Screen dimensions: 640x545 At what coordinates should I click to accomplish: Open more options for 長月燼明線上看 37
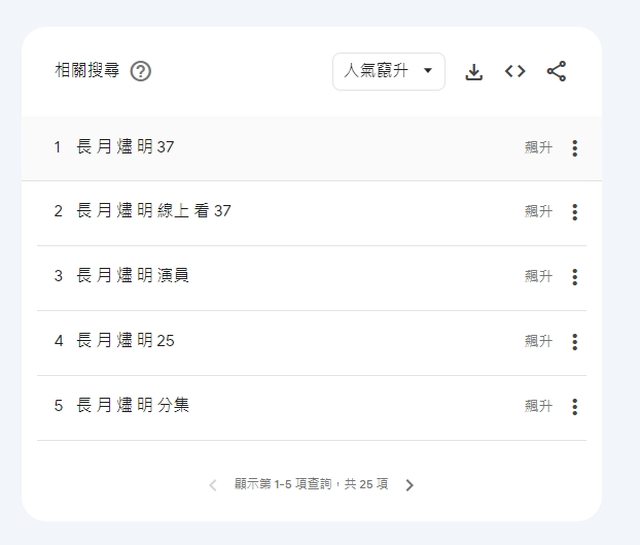(x=574, y=212)
